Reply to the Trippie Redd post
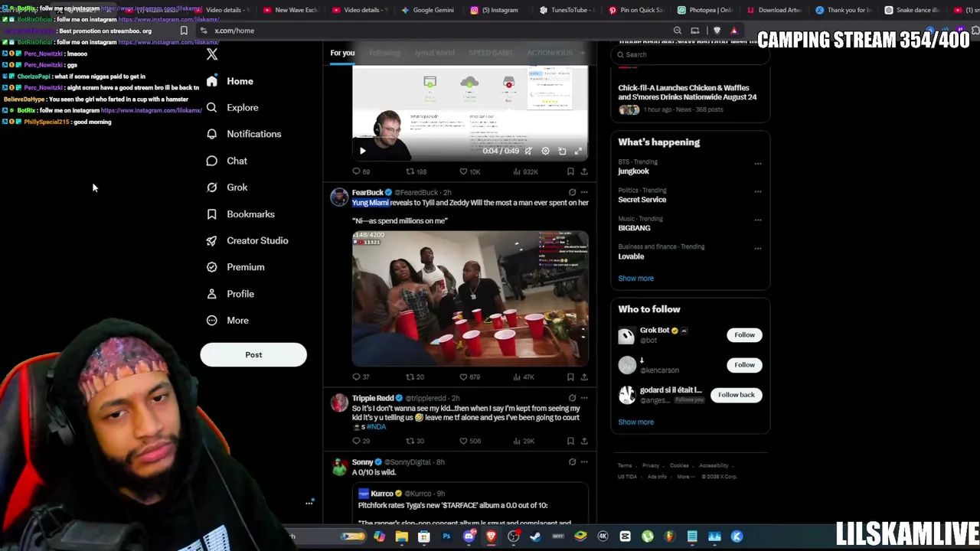 click(356, 441)
